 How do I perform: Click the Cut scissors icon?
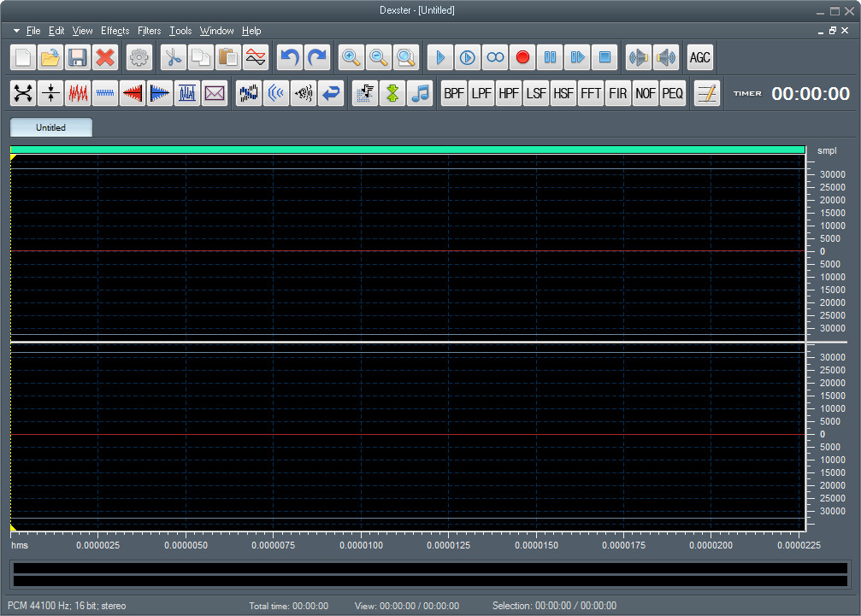click(174, 57)
